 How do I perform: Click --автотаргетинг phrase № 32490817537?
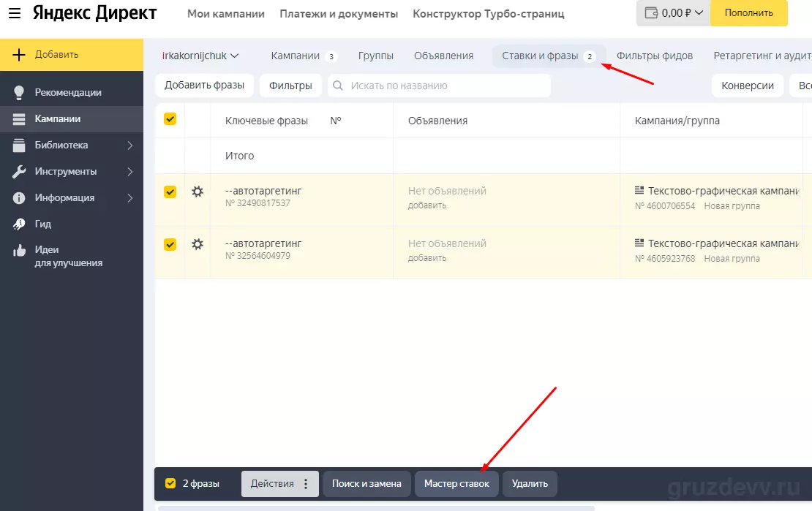tap(263, 191)
